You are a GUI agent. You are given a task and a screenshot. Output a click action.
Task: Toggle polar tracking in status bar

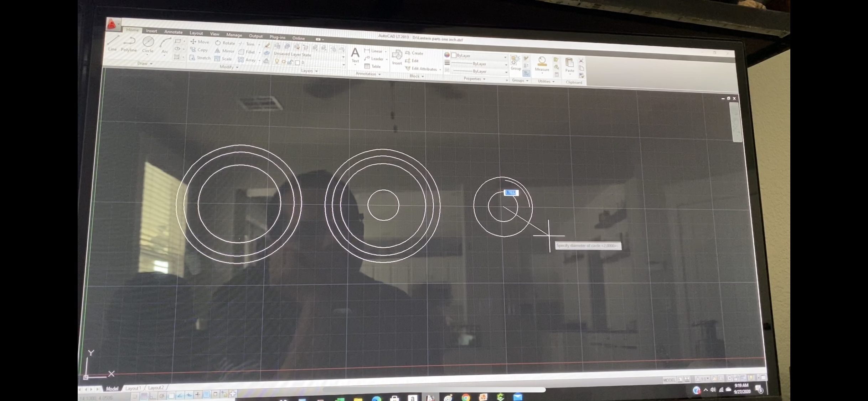(162, 396)
